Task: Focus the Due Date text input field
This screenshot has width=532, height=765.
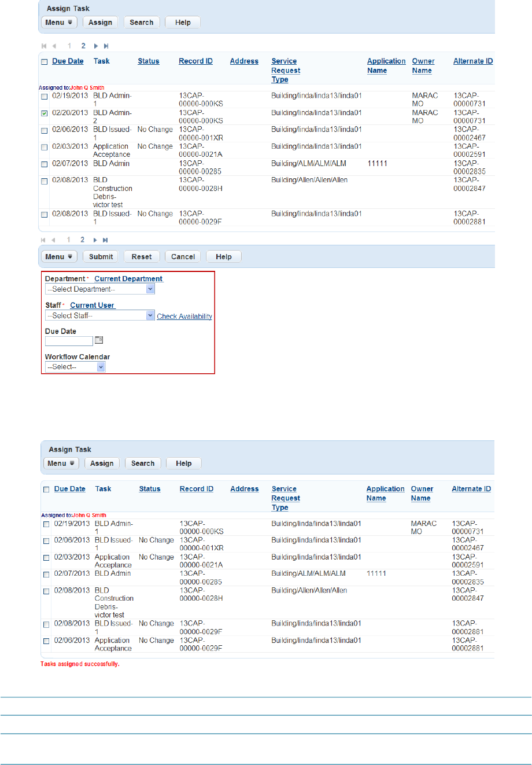Action: tap(69, 341)
